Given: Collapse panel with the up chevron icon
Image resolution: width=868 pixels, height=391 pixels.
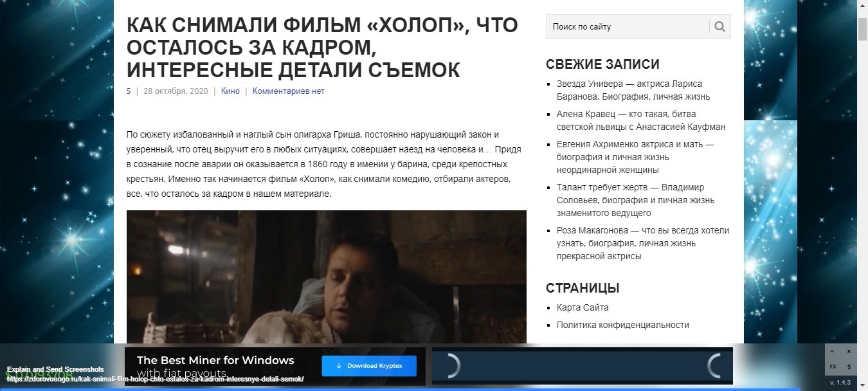Looking at the screenshot, I should (833, 352).
